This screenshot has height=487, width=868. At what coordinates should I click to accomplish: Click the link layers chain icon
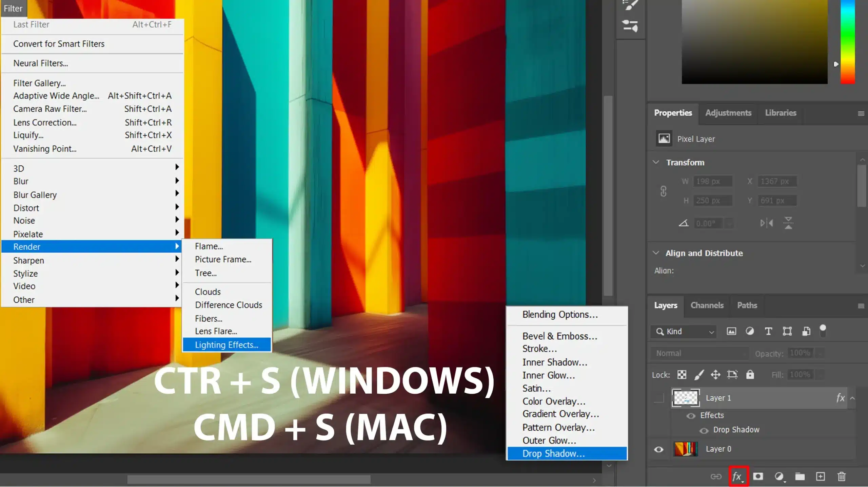click(716, 476)
